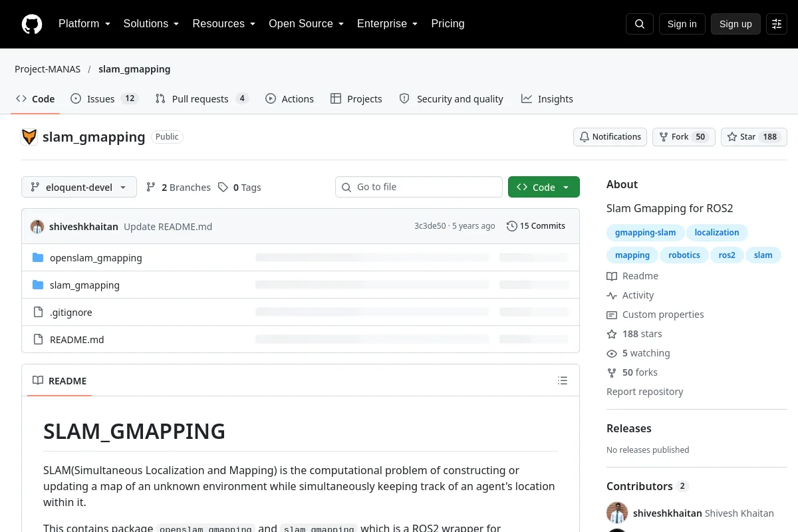Select the README tab heading
Screen dimensions: 798x532
[x=60, y=381]
